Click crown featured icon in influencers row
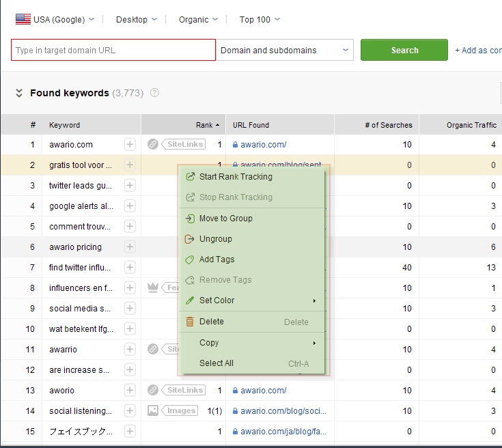 (153, 288)
